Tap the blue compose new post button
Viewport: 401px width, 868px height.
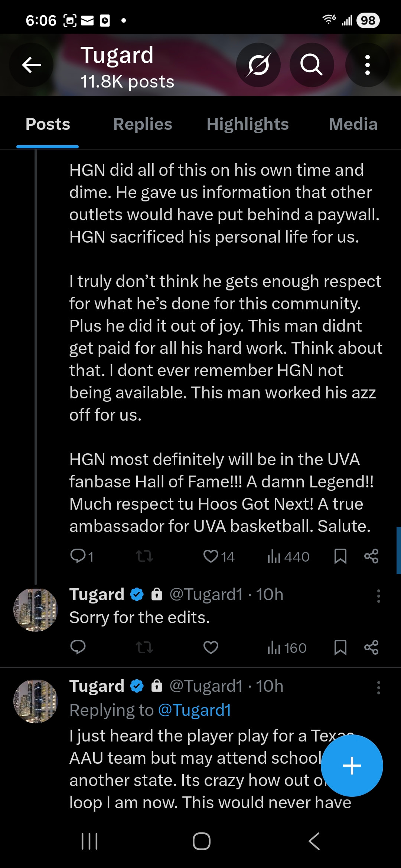352,766
